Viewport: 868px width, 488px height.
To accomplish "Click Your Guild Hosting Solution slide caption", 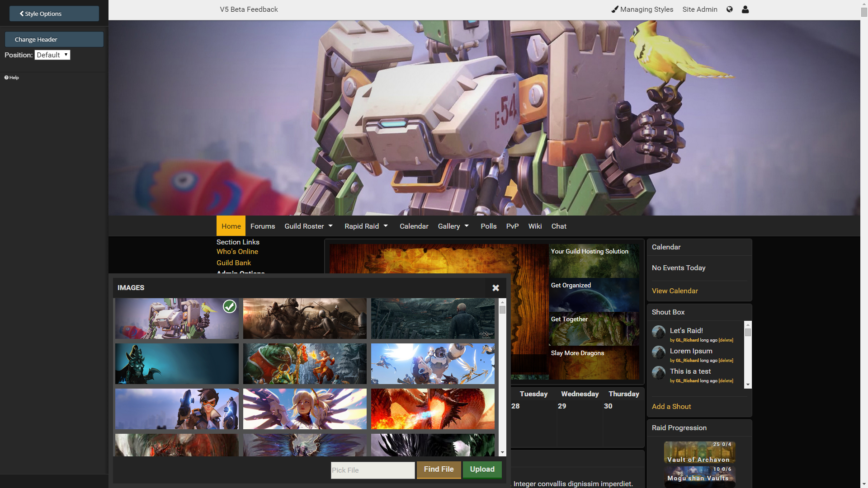I will tap(590, 252).
